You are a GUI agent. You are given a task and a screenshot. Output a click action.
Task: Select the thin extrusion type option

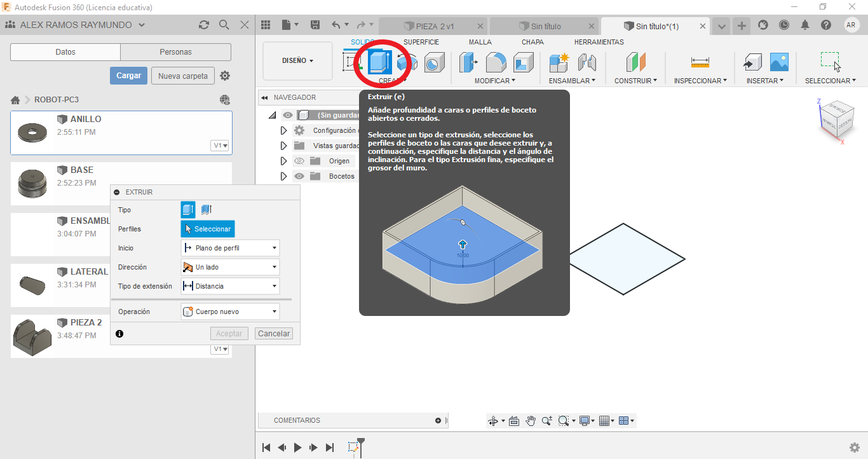tap(206, 209)
